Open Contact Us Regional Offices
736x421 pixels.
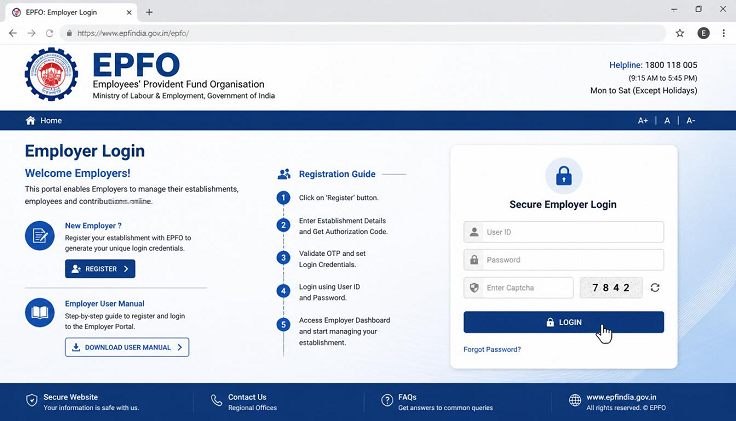coord(253,402)
